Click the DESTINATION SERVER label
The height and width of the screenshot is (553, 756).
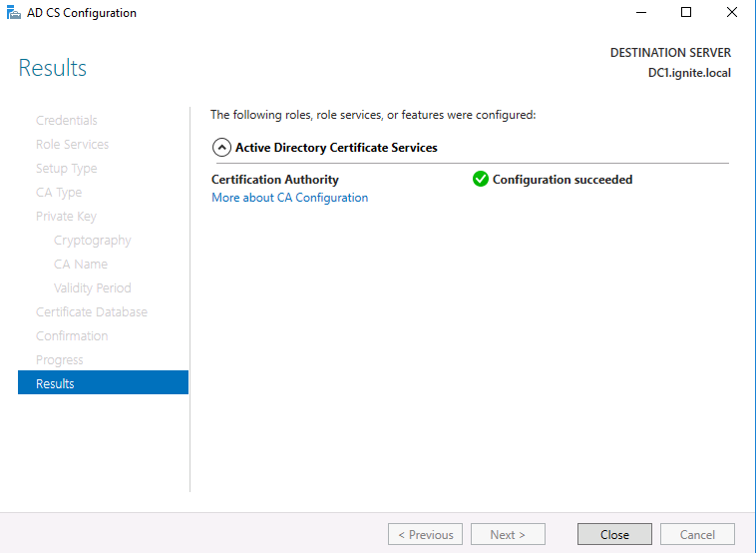(x=670, y=53)
